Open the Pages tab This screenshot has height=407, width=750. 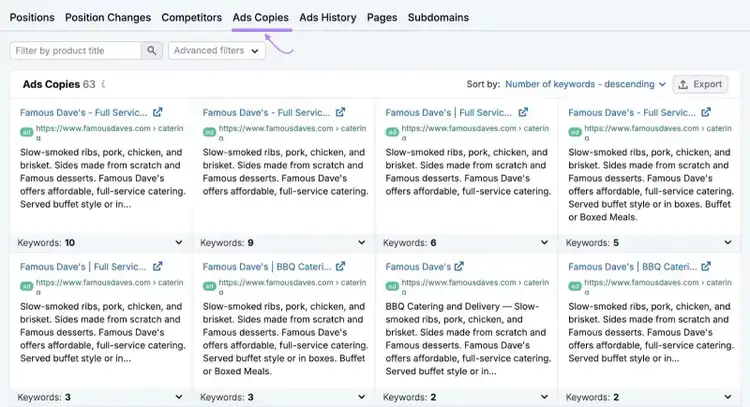pos(382,17)
